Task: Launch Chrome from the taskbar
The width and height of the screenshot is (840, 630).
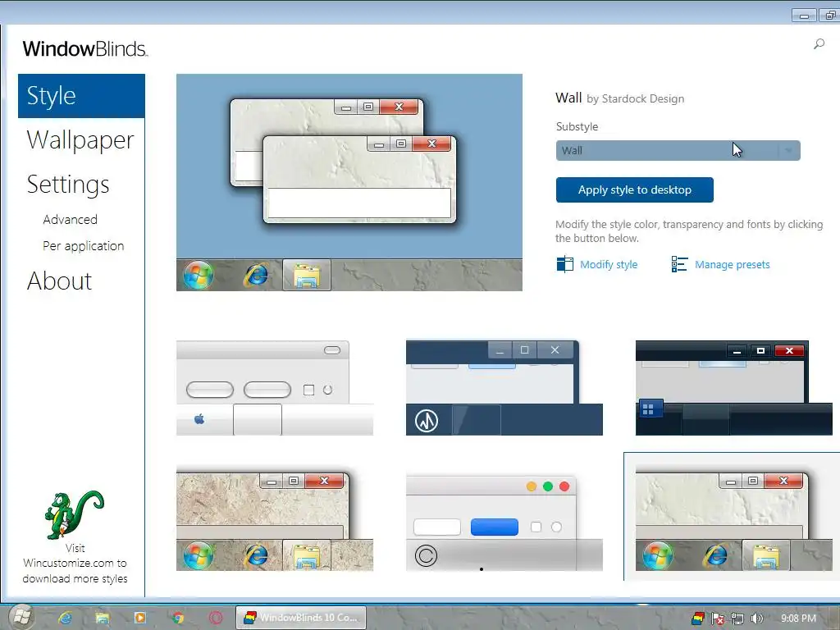Action: [x=178, y=618]
